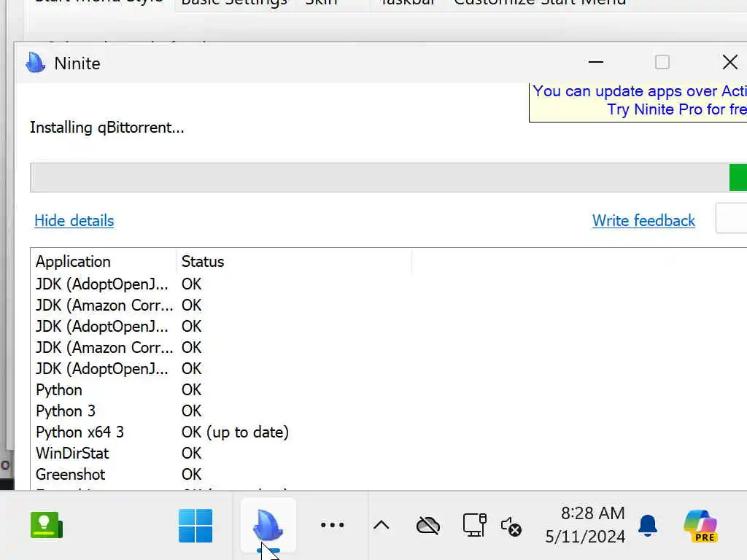The width and height of the screenshot is (747, 560).
Task: Open the green lightbulb app in taskbar
Action: point(46,525)
